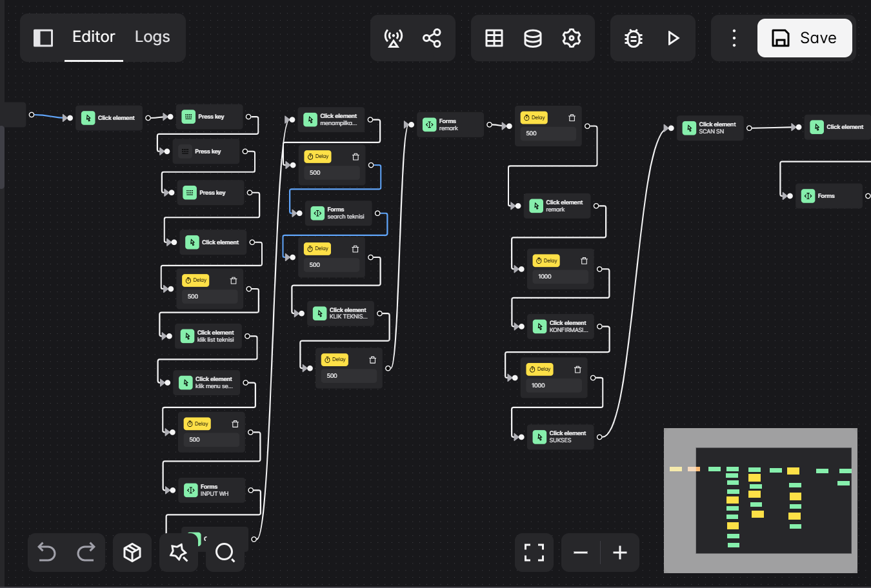The image size is (871, 588).
Task: Switch to the Logs tab
Action: [152, 37]
